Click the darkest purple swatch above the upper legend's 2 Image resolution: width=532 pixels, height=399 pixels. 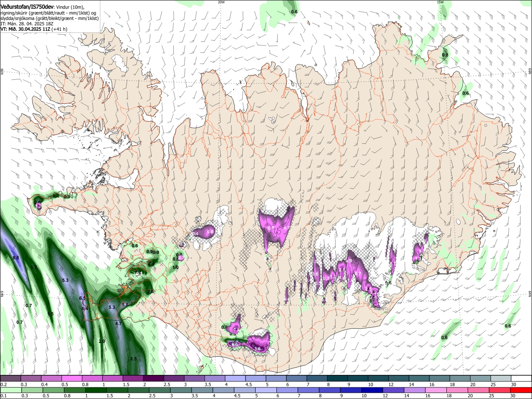(x=153, y=379)
